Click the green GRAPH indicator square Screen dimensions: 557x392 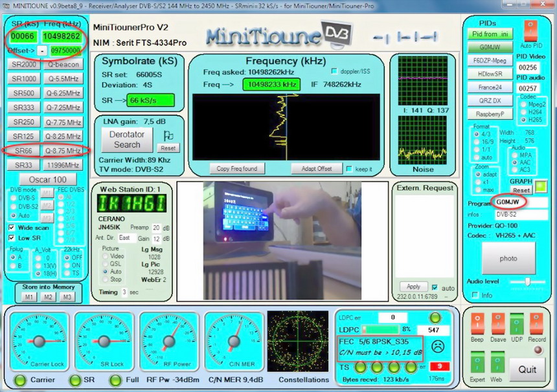[x=541, y=186]
